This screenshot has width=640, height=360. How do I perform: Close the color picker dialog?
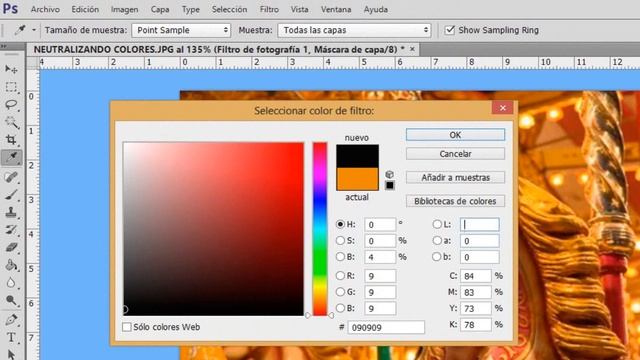tap(502, 108)
